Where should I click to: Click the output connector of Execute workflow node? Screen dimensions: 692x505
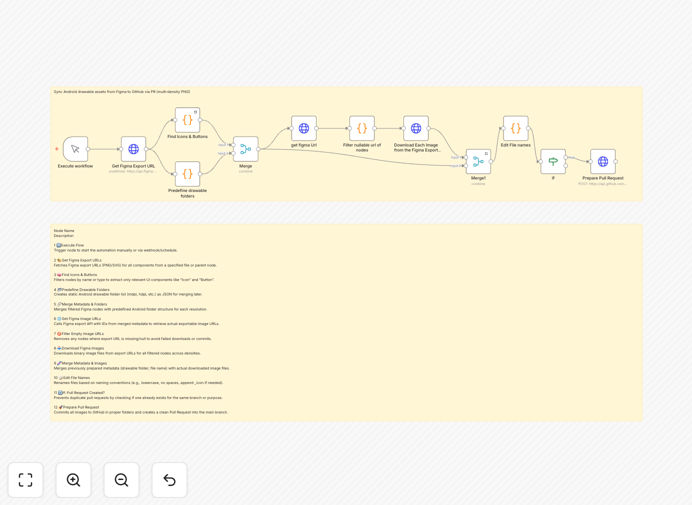pos(88,149)
